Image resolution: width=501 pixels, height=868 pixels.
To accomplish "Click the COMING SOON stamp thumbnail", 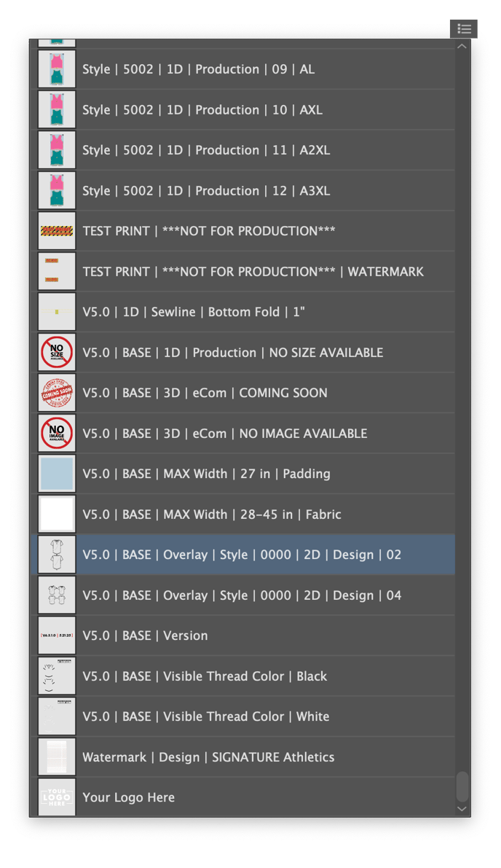I will [x=57, y=393].
